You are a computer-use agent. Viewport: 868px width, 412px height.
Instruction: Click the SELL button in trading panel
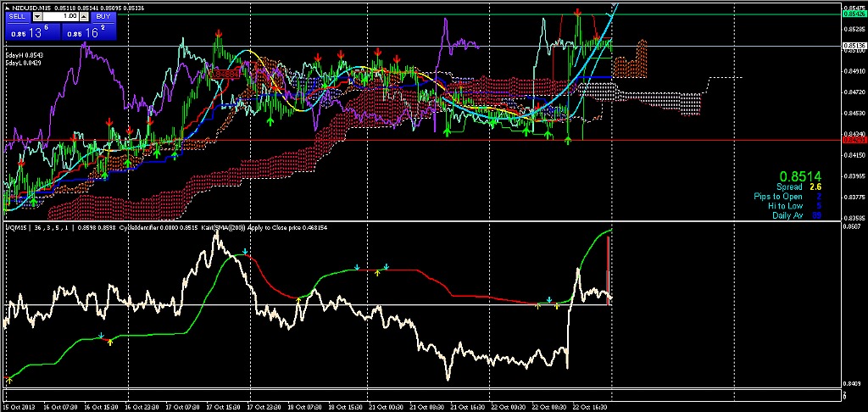19,16
